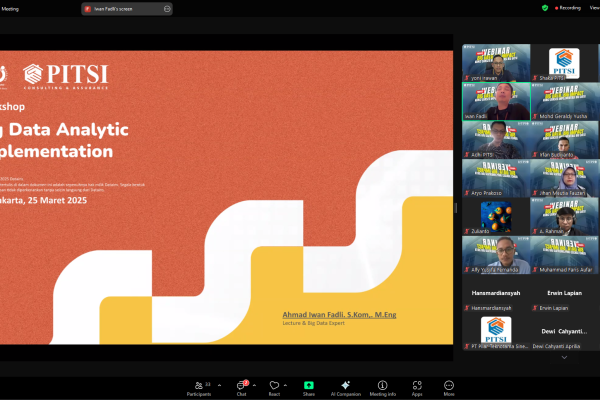Click muted mic icon beside Erwin Lapian label
This screenshot has width=600, height=400.
point(535,308)
